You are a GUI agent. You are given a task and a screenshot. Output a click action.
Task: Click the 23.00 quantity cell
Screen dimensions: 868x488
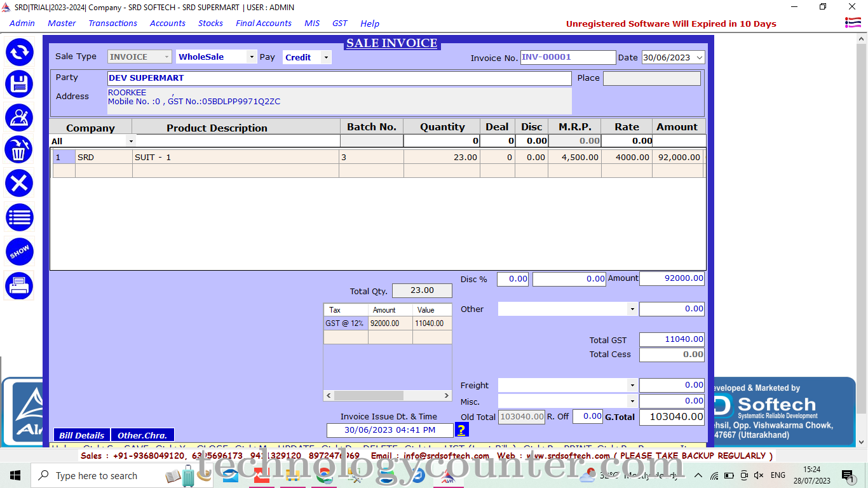pyautogui.click(x=442, y=157)
